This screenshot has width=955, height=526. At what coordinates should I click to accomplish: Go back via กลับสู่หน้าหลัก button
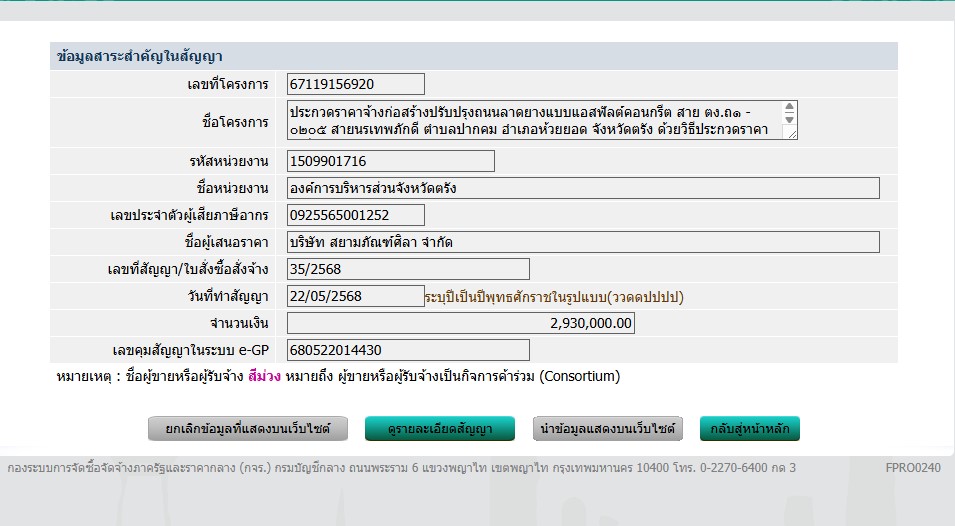click(750, 429)
